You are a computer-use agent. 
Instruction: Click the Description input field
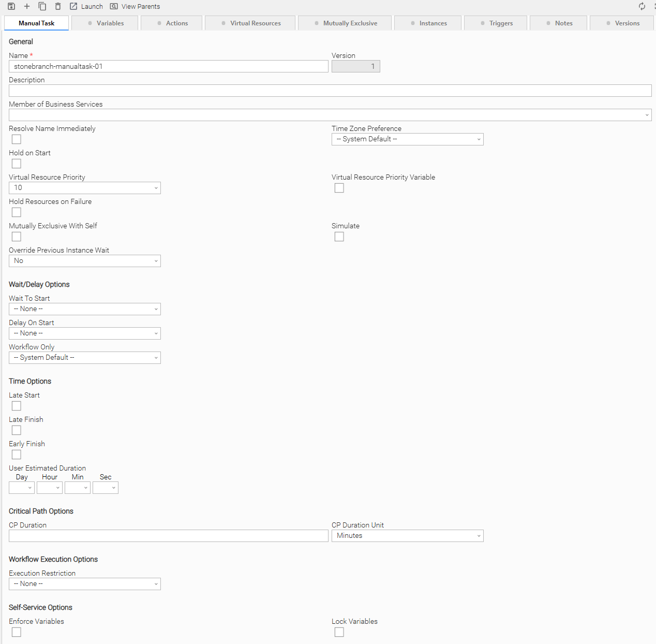[x=330, y=91]
